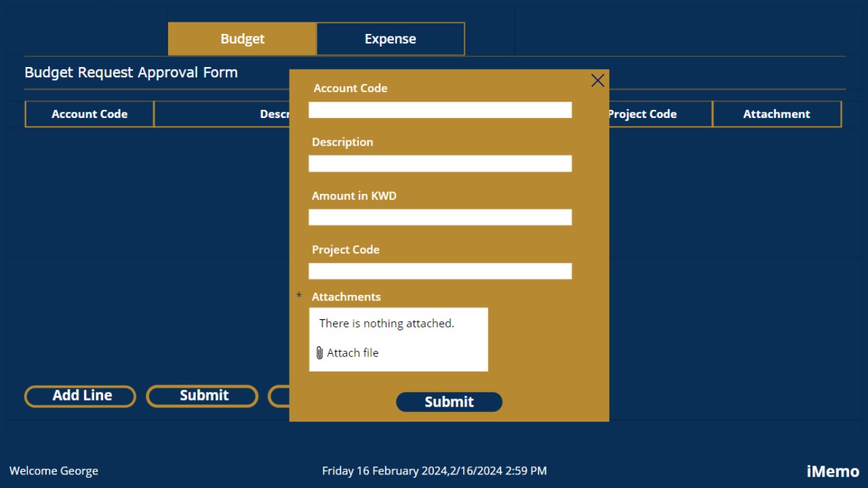This screenshot has height=488, width=868.
Task: Select the Account Code column header
Action: [x=90, y=114]
